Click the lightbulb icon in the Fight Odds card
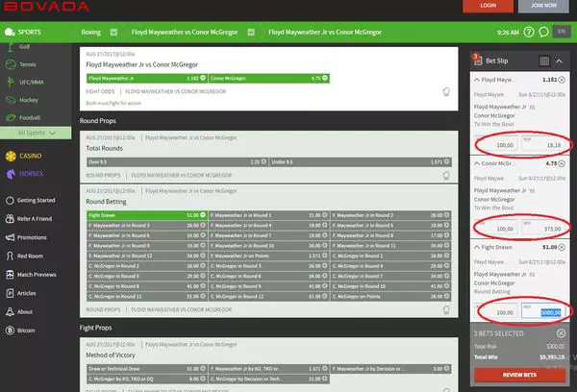This screenshot has height=392, width=577. point(446,91)
